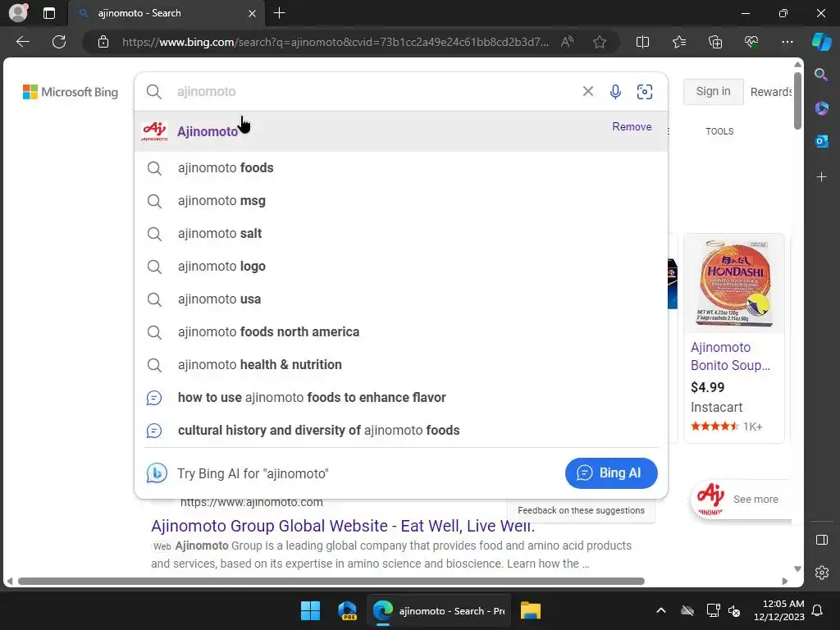
Task: Toggle the sidebar panel at the sidebar's bottom
Action: [x=821, y=540]
